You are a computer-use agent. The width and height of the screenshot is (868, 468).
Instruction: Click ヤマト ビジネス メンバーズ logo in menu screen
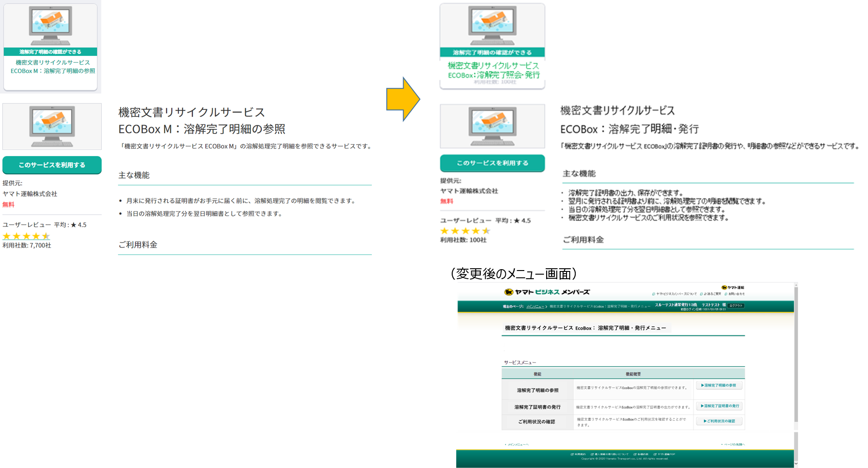pos(547,292)
